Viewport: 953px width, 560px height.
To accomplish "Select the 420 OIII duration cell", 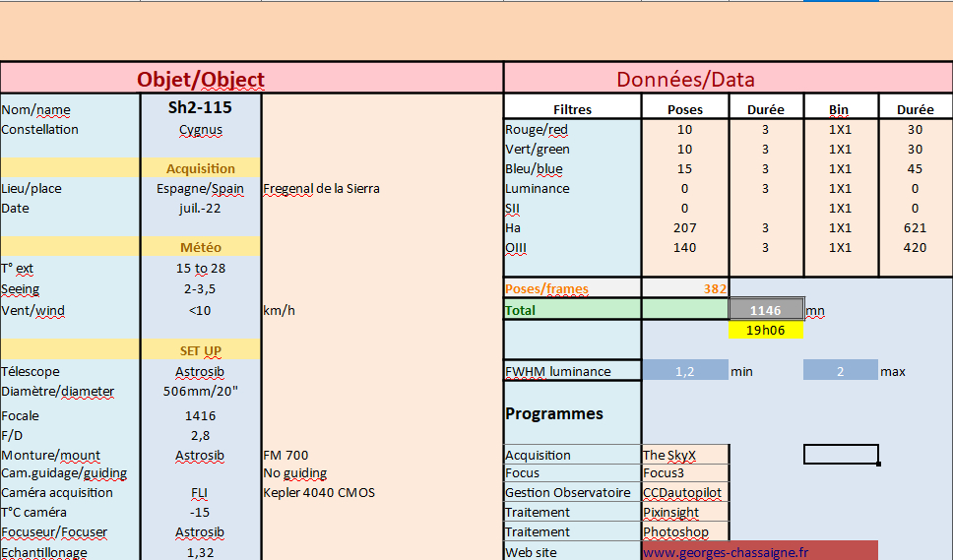I will (915, 248).
